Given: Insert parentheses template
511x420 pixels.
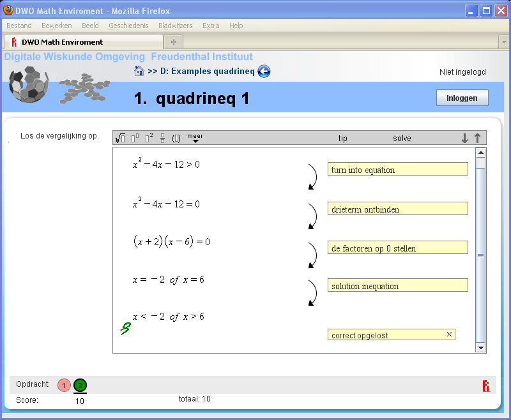Looking at the screenshot, I should click(x=176, y=139).
